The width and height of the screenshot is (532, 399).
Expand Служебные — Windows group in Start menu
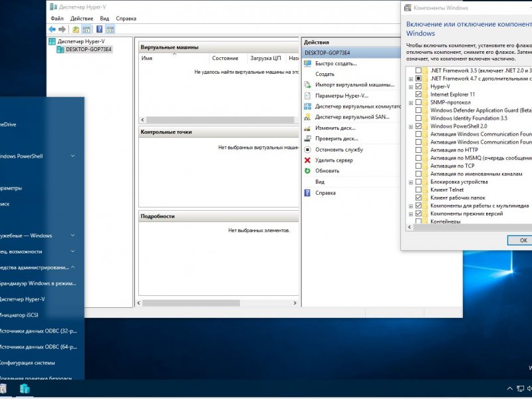[x=72, y=235]
